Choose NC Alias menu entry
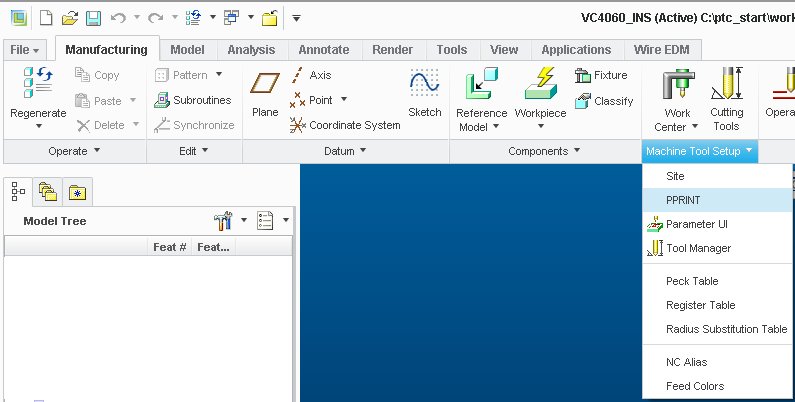The image size is (795, 402). [x=717, y=362]
